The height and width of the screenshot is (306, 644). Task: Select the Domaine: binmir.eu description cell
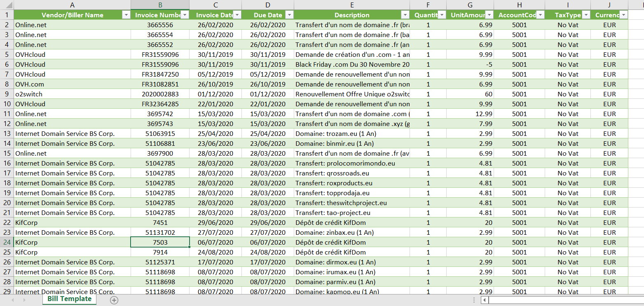pyautogui.click(x=352, y=143)
